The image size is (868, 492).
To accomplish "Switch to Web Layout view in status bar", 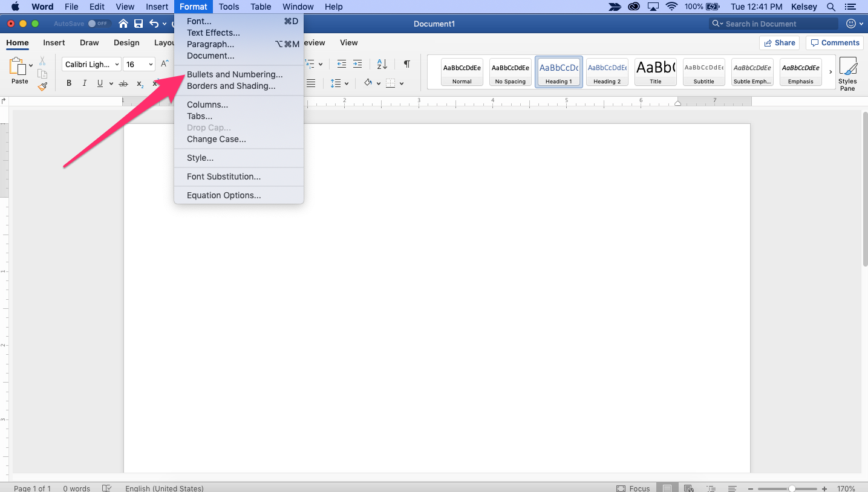I will [688, 488].
